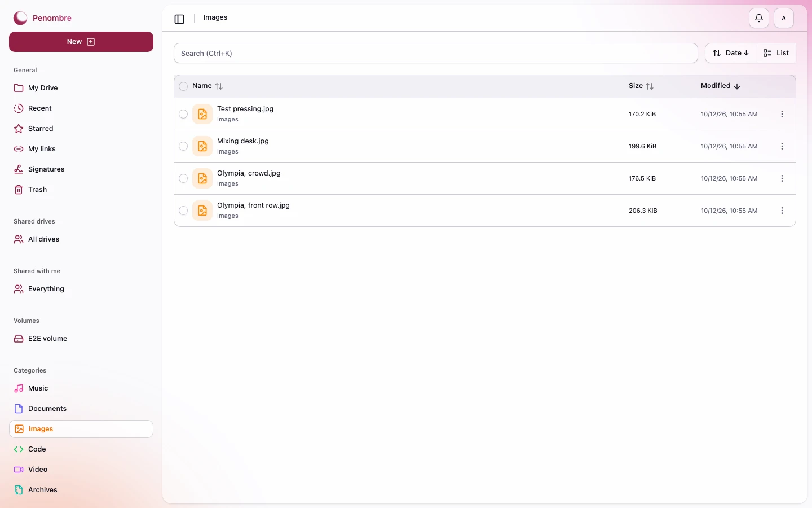Open the Date sort dropdown
The width and height of the screenshot is (812, 508).
[730, 53]
